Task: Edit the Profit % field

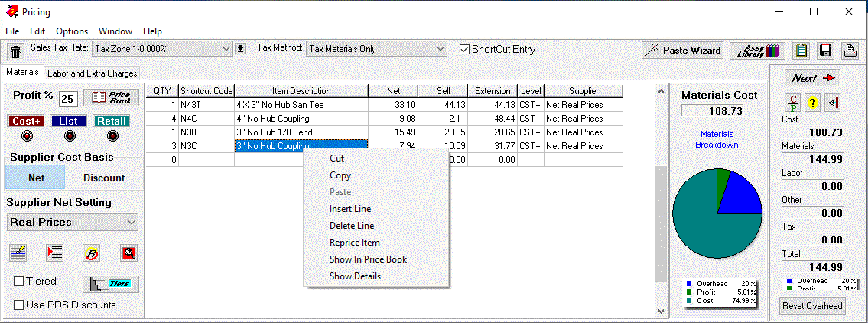Action: (x=67, y=99)
